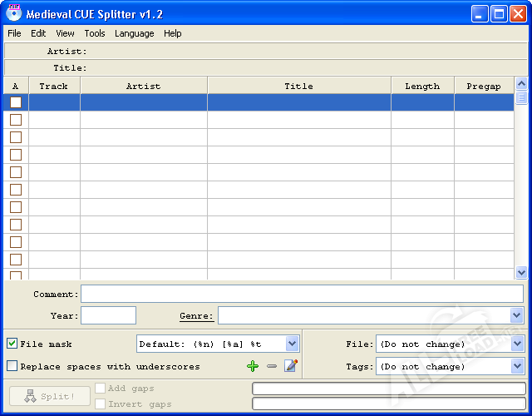Click the scroll up arrow in track list

tap(521, 83)
